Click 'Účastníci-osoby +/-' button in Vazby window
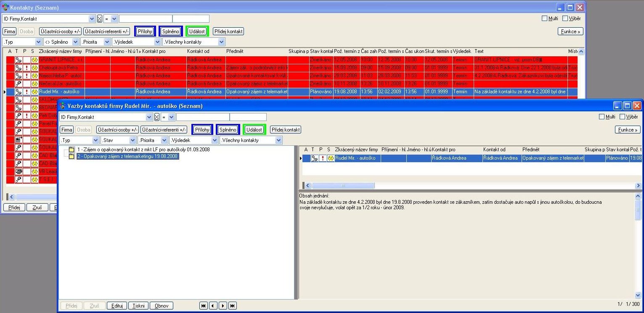 [117, 130]
